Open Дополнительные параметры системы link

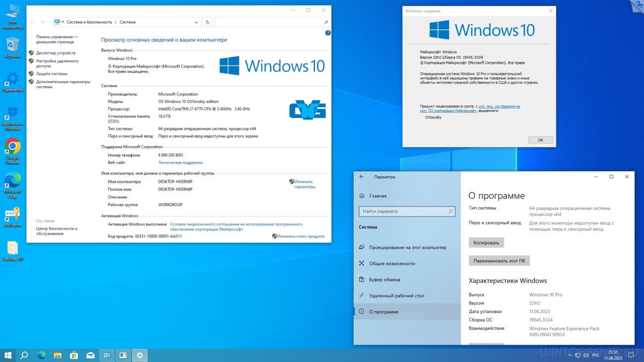point(63,84)
